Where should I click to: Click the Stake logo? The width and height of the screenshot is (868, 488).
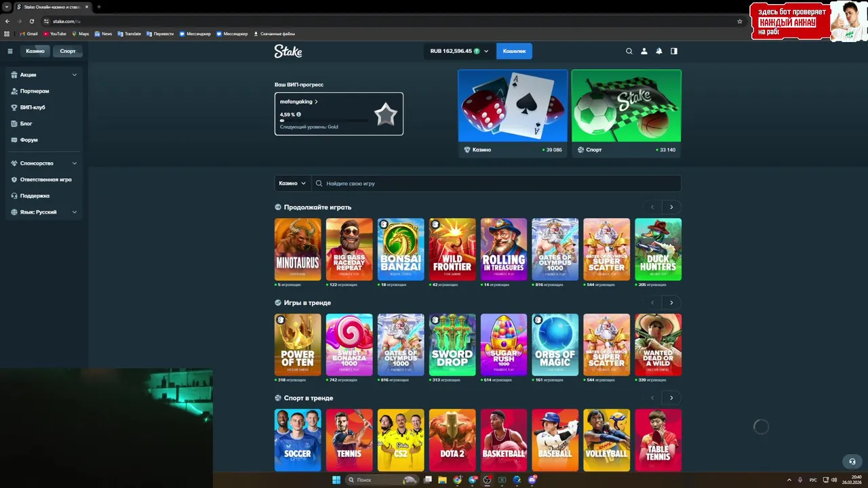tap(288, 51)
